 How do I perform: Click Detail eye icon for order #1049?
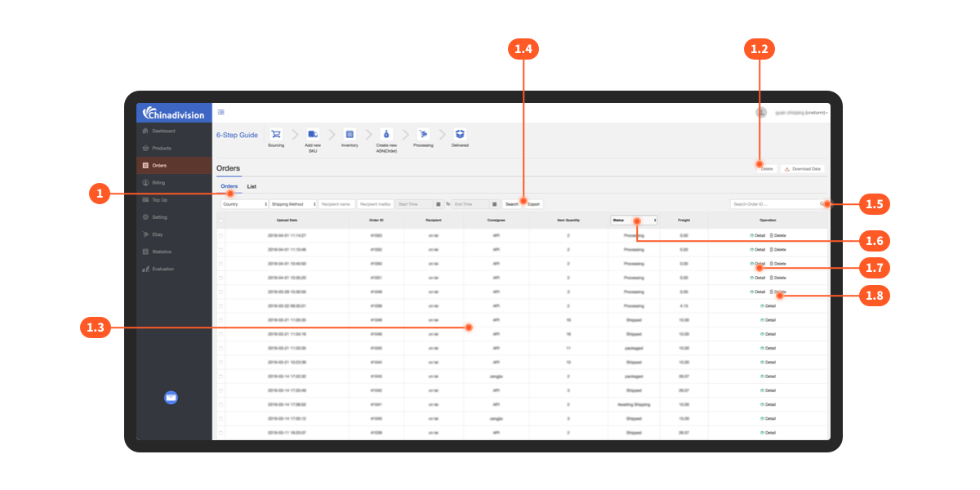coord(752,292)
